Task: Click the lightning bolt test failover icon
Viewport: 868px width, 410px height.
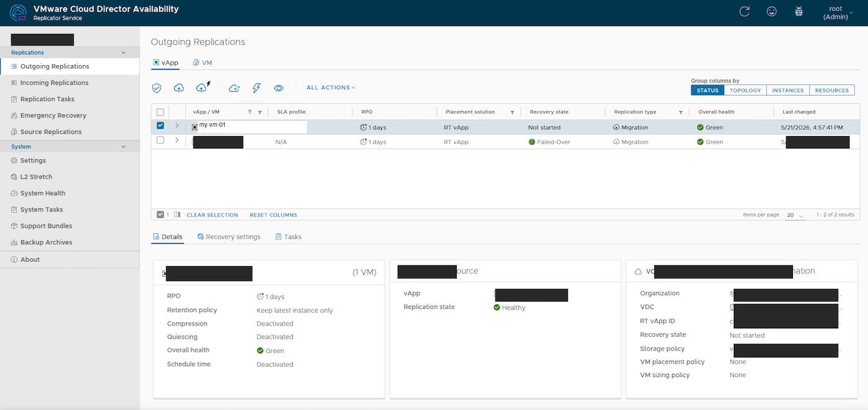Action: click(x=256, y=88)
